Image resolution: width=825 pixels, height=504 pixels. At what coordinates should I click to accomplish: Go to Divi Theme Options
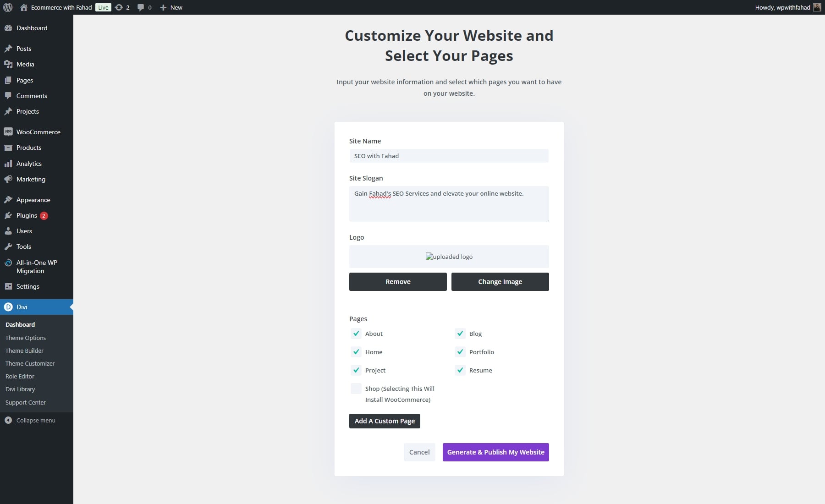click(26, 338)
